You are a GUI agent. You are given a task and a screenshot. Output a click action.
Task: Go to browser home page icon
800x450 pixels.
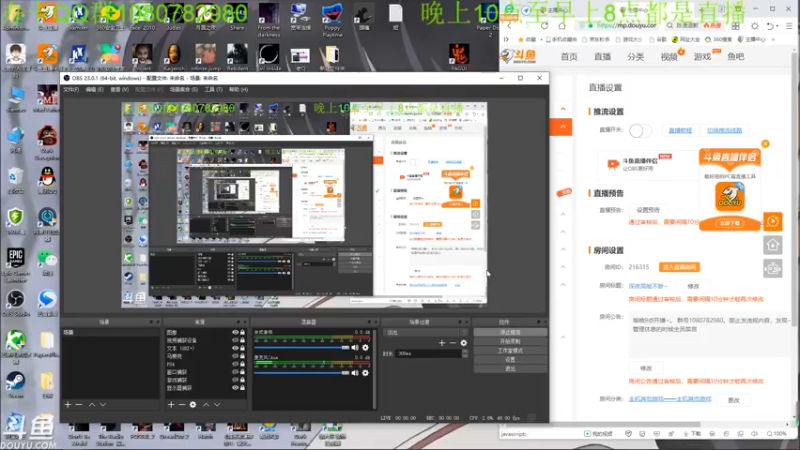562,26
